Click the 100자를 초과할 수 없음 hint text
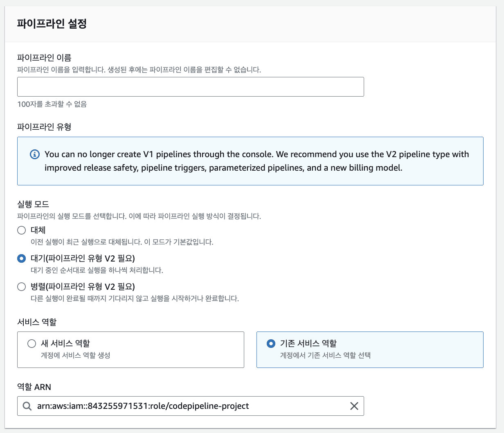This screenshot has height=433, width=504. tap(52, 104)
